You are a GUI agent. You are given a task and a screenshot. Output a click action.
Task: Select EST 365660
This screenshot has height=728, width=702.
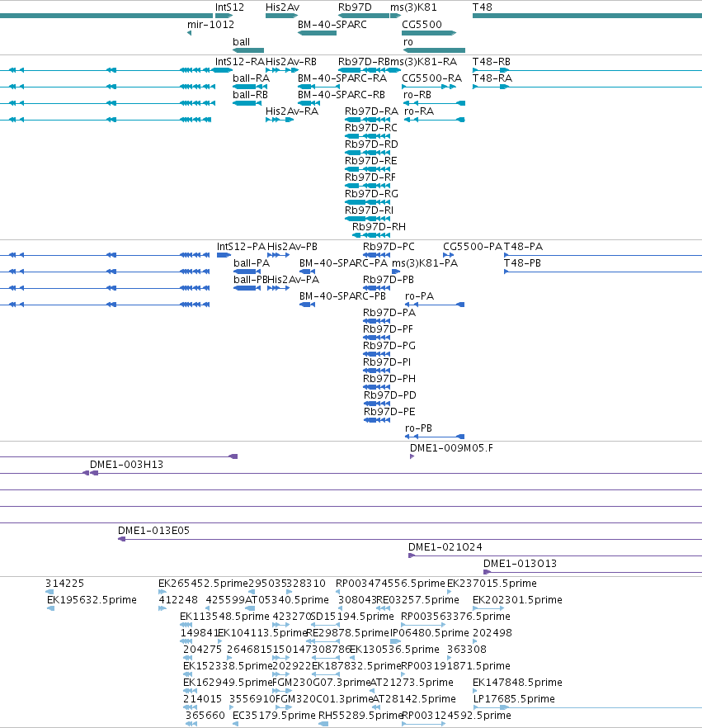[x=205, y=716]
